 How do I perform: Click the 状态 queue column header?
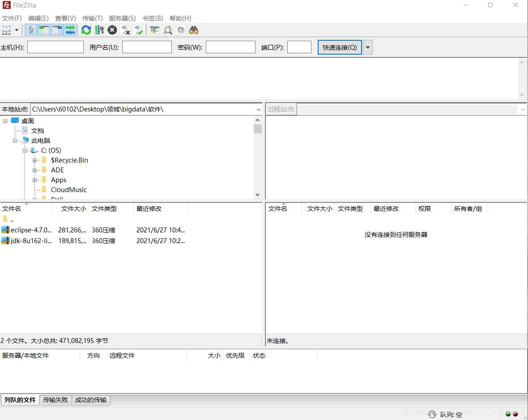[283, 356]
